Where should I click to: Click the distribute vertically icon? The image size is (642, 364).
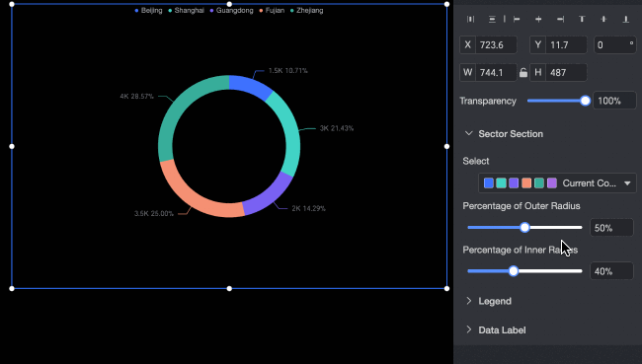(492, 19)
